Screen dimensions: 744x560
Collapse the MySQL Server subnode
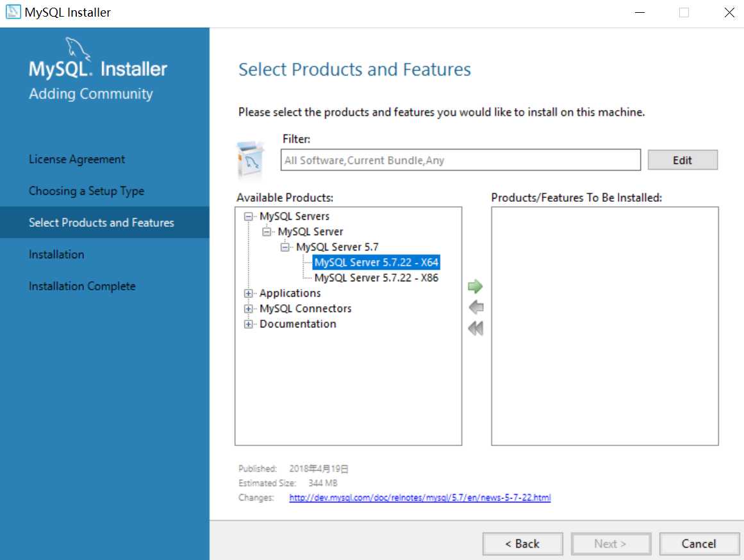[x=267, y=232]
